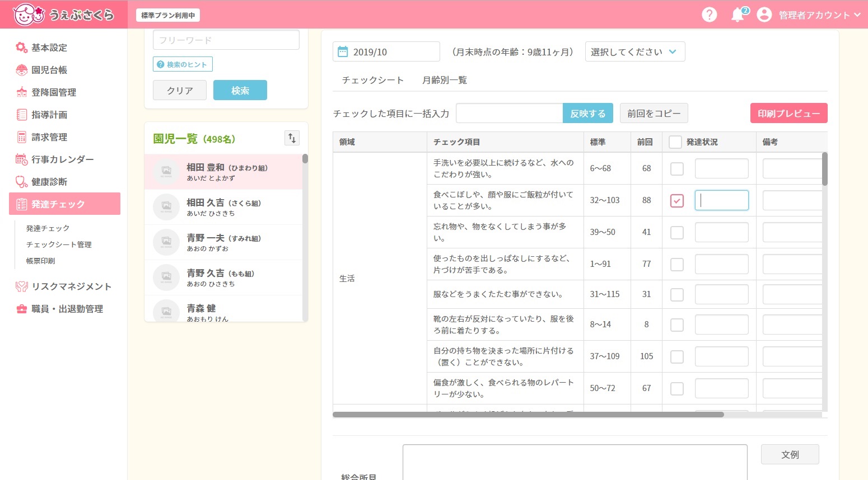
Task: Toggle the child list sort order icon
Action: click(x=292, y=138)
